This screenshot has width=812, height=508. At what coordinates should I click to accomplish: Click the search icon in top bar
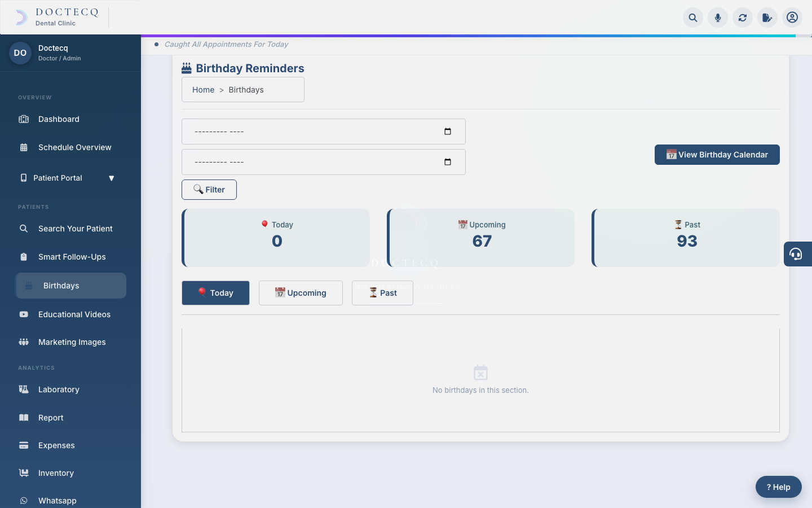(693, 17)
